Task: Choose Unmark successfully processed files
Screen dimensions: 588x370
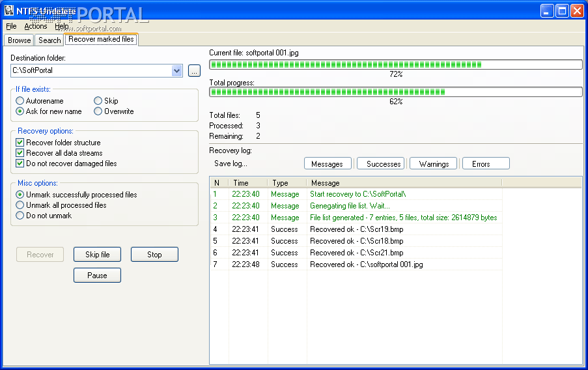Action: click(76, 194)
